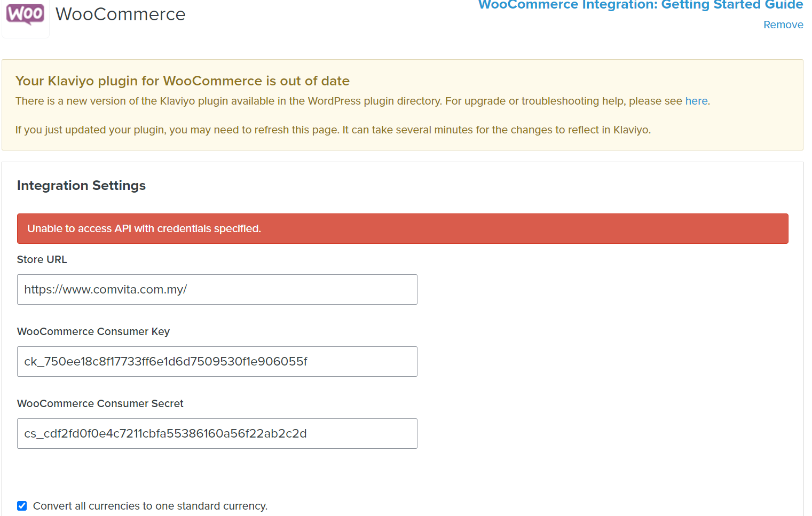Viewport: 812px width, 516px height.
Task: Click the Remove integration link
Action: [x=783, y=25]
